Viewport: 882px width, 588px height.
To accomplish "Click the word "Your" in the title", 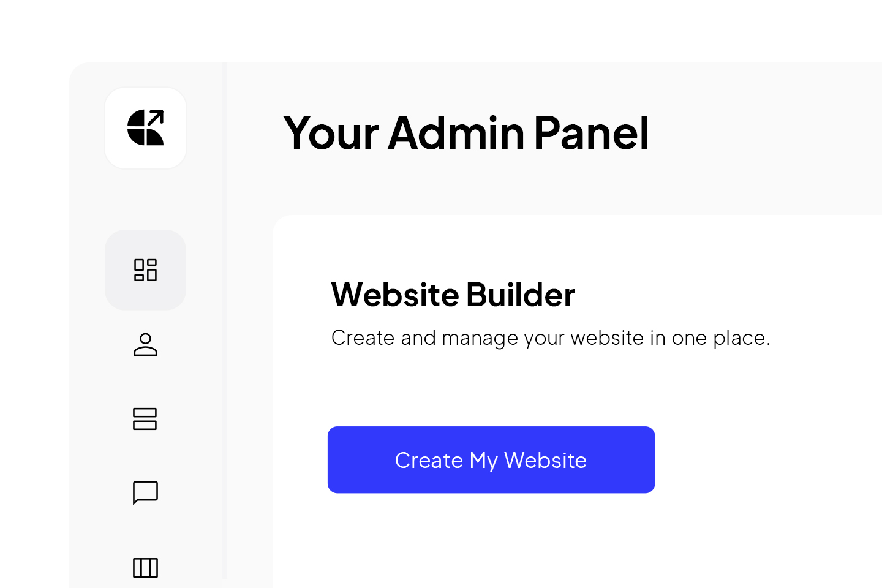I will point(331,132).
